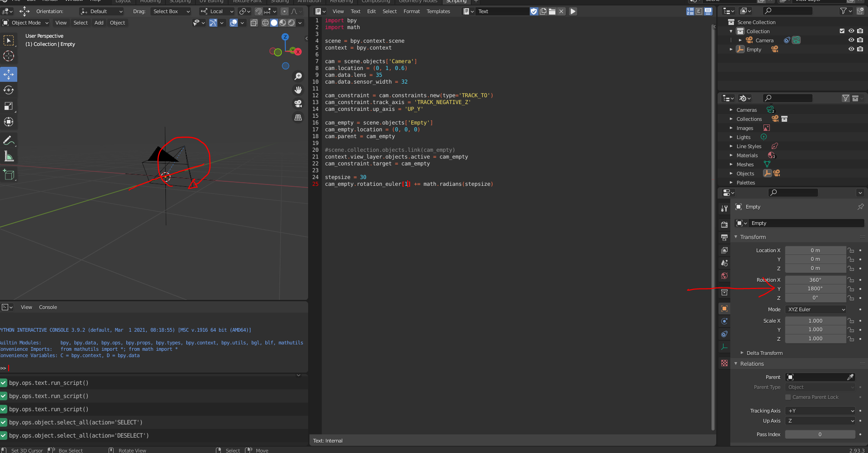
Task: Expand the Delta Transform panel
Action: pyautogui.click(x=742, y=353)
